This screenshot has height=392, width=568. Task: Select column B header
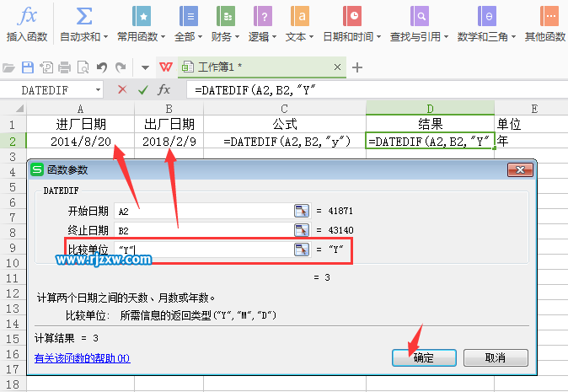[x=169, y=109]
